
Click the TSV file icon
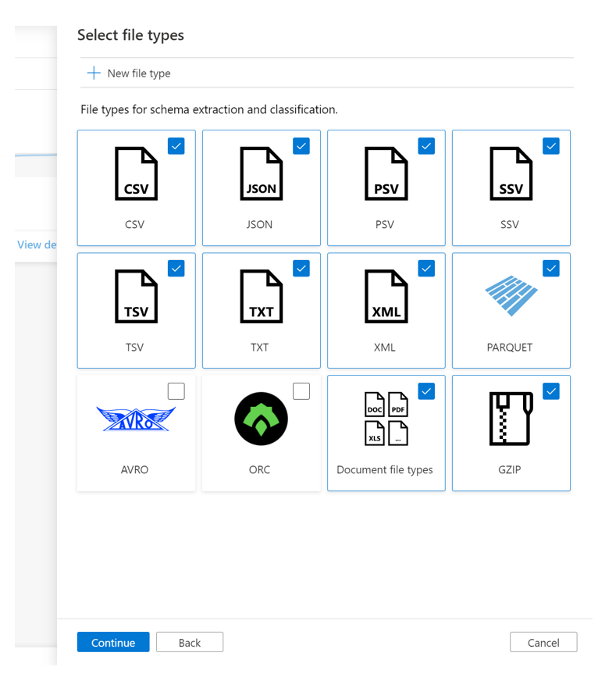(136, 296)
